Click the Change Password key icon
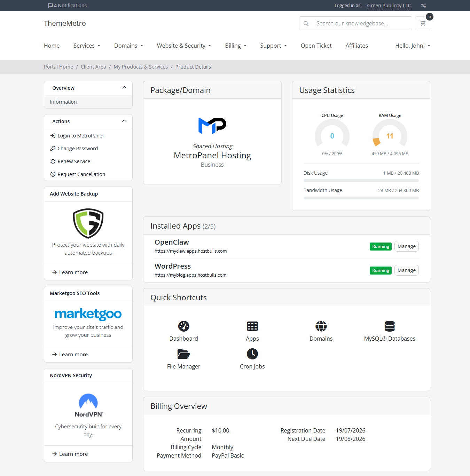The width and height of the screenshot is (470, 476). (53, 149)
